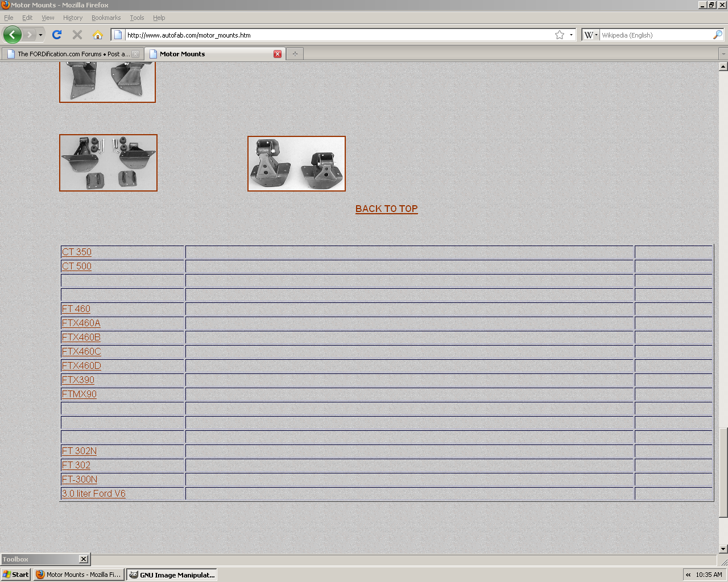Expand hidden system tray icons
The width and height of the screenshot is (728, 582).
point(688,575)
